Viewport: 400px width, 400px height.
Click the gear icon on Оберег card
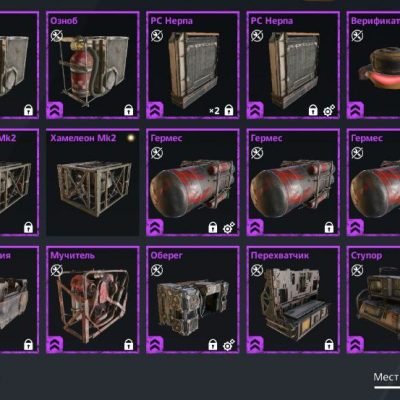pos(228,345)
